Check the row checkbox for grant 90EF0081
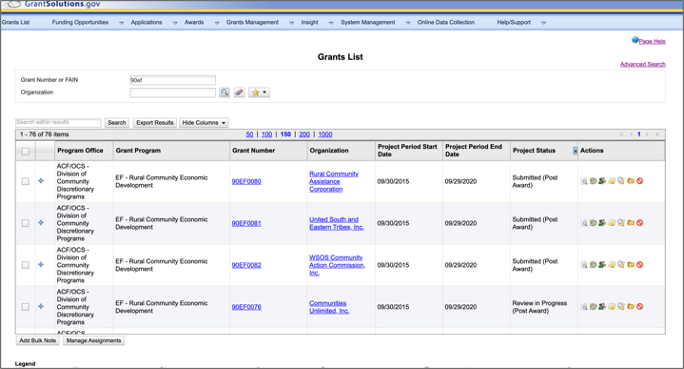684x369 pixels. (25, 223)
